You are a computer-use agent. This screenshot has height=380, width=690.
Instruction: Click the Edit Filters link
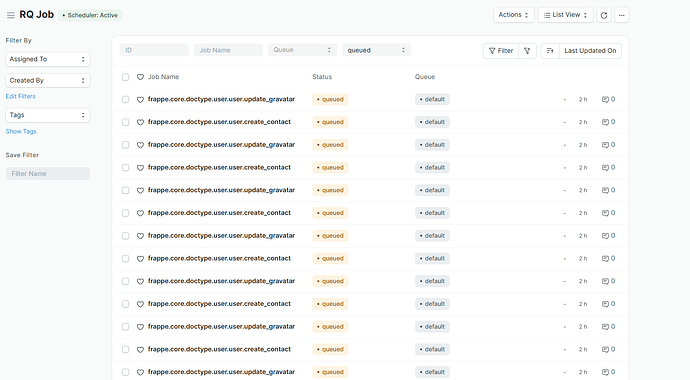tap(20, 96)
